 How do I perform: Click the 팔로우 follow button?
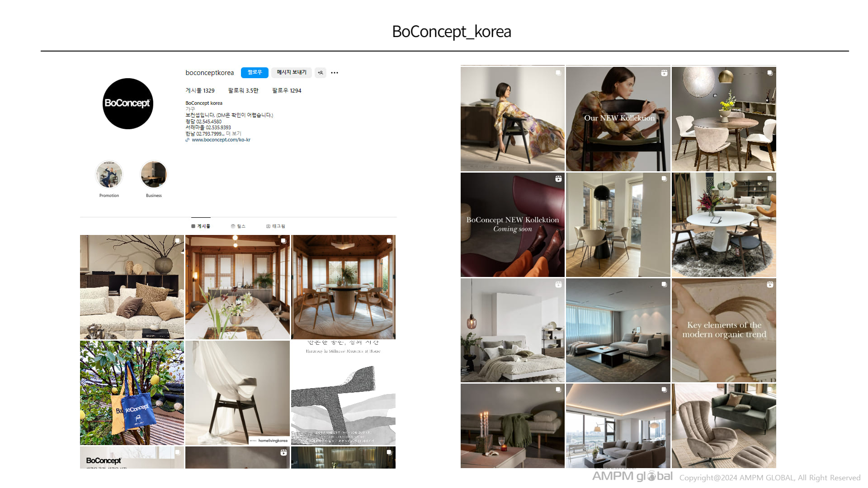click(255, 72)
